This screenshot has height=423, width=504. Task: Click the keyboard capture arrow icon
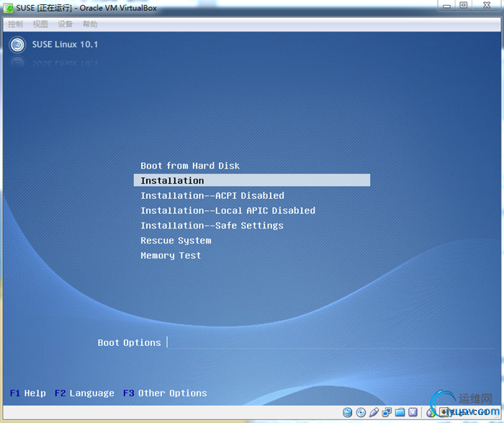444,412
